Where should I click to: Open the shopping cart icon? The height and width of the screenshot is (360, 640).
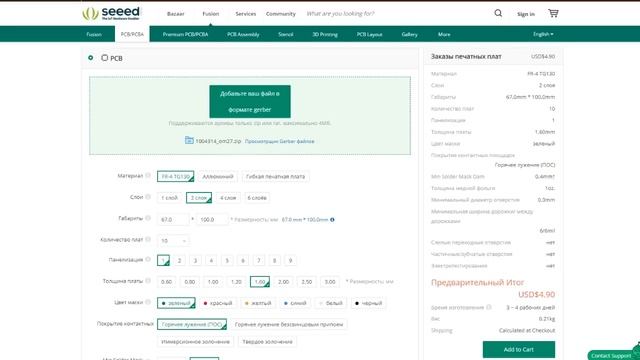click(x=553, y=13)
